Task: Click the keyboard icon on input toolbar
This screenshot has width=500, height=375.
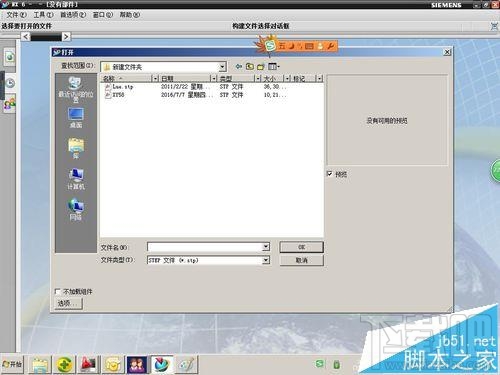Action: click(x=309, y=46)
